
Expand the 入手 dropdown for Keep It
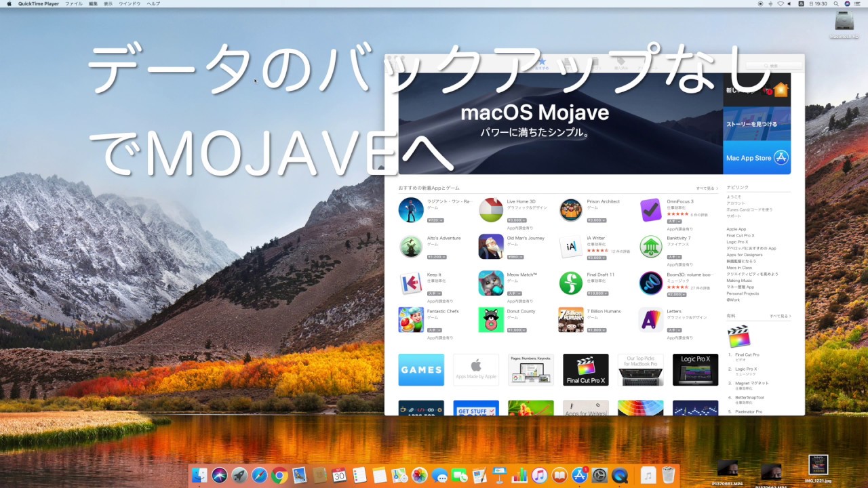point(434,293)
